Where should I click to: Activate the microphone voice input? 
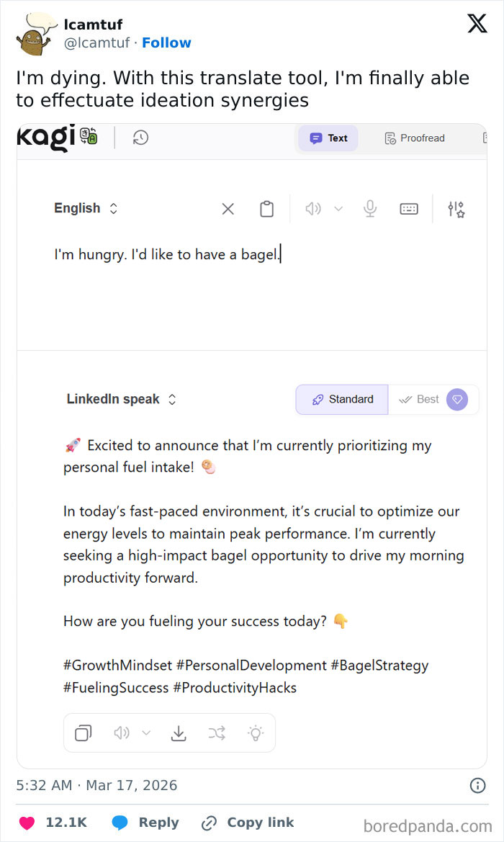(370, 208)
